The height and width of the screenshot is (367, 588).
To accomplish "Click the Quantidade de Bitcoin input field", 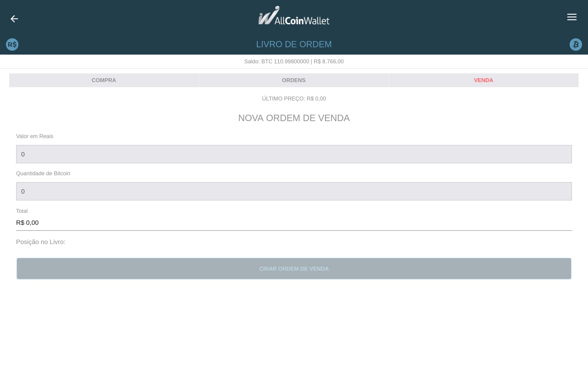I will [x=294, y=191].
